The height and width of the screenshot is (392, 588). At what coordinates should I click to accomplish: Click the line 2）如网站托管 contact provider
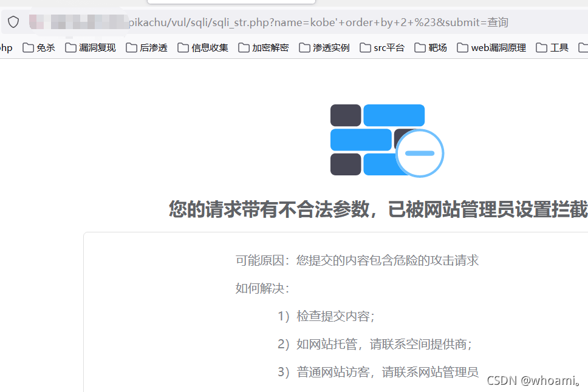click(x=375, y=344)
